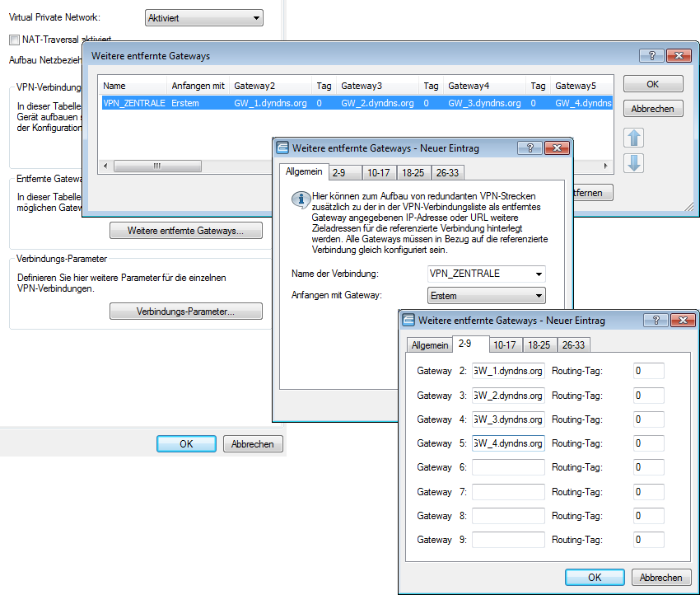
Task: Open the Allgemein tab in front dialog
Action: tap(430, 345)
